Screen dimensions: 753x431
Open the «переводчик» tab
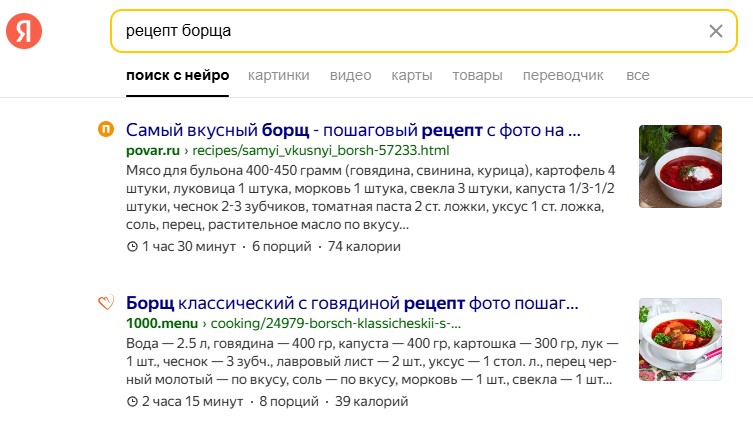point(564,75)
